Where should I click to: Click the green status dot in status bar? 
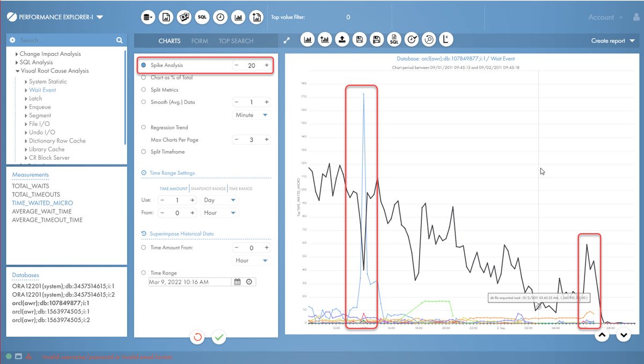pyautogui.click(x=9, y=356)
